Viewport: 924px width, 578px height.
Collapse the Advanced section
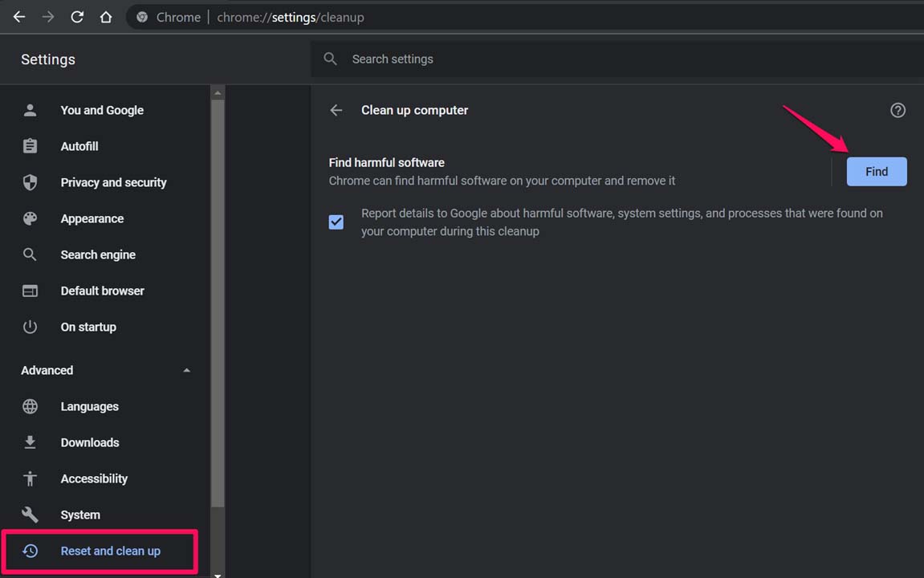[x=186, y=370]
